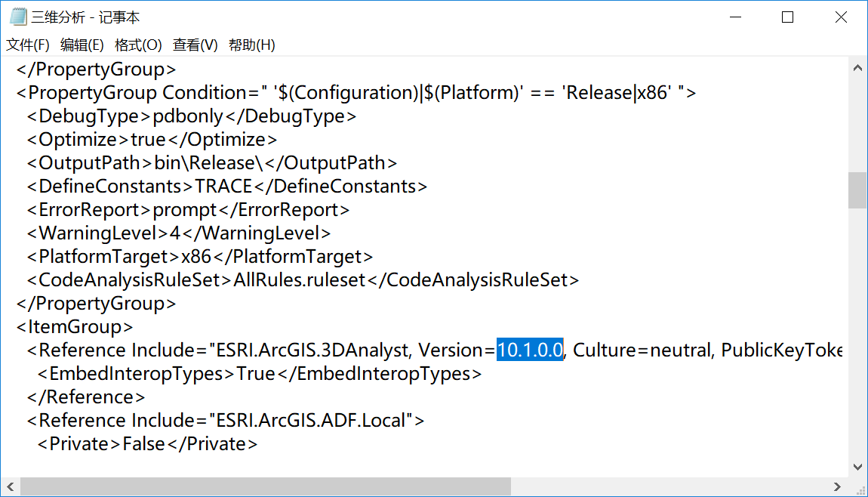Open the 查看(V) menu

pos(195,45)
